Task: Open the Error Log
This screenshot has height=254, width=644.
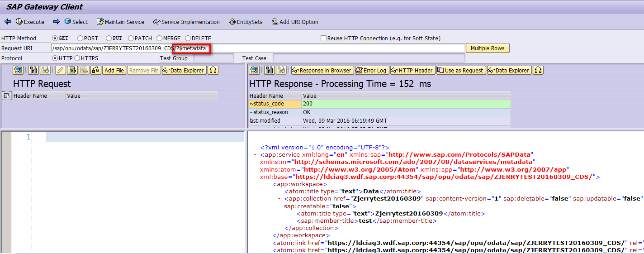Action: tap(371, 70)
